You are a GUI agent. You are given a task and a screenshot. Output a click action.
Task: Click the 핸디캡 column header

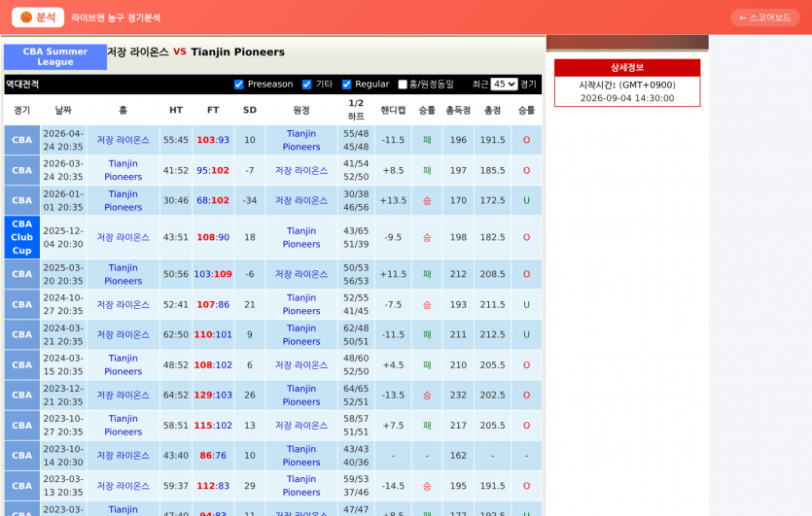(393, 110)
